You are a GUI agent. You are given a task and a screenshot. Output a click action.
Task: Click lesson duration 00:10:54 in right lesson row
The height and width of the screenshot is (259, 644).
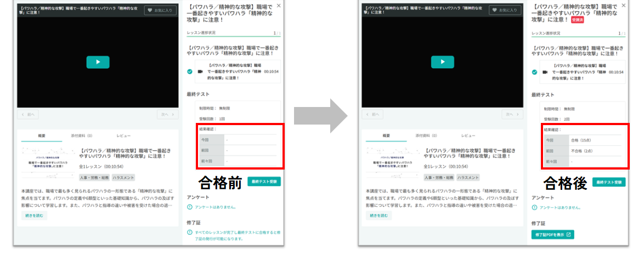616,71
